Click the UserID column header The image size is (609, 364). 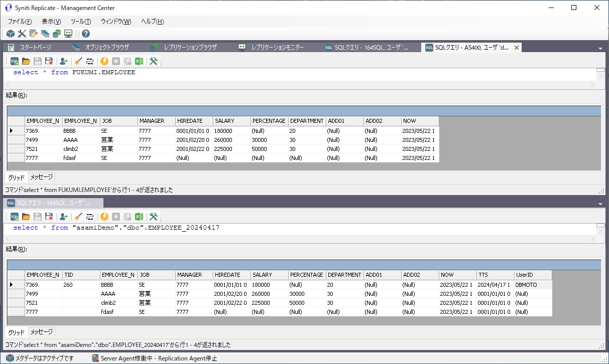click(533, 275)
